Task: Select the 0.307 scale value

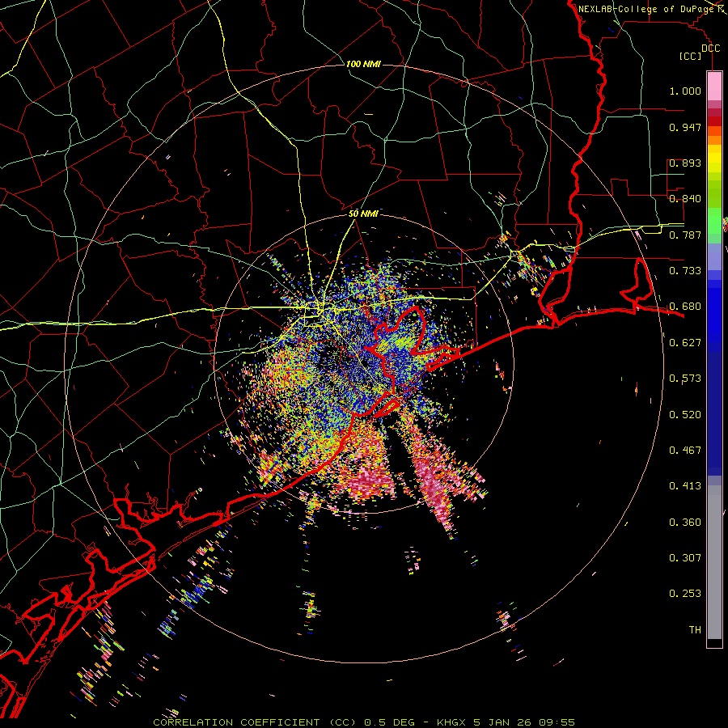Action: 685,557
